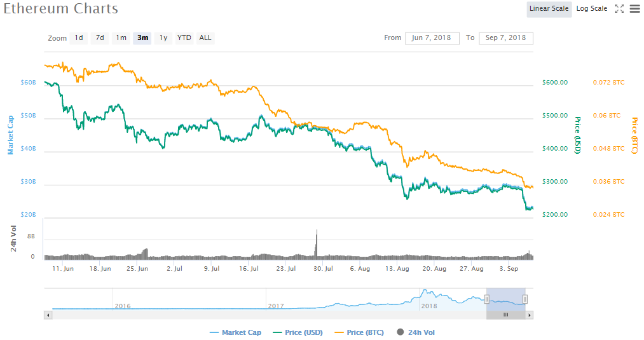Image resolution: width=644 pixels, height=340 pixels.
Task: Toggle fullscreen chart view icon
Action: tap(619, 9)
